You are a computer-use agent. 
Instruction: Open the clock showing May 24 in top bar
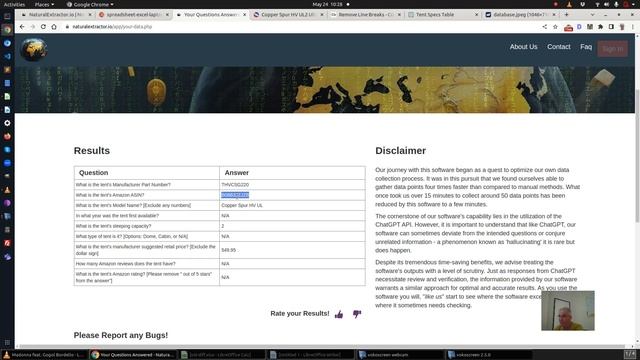pyautogui.click(x=328, y=4)
